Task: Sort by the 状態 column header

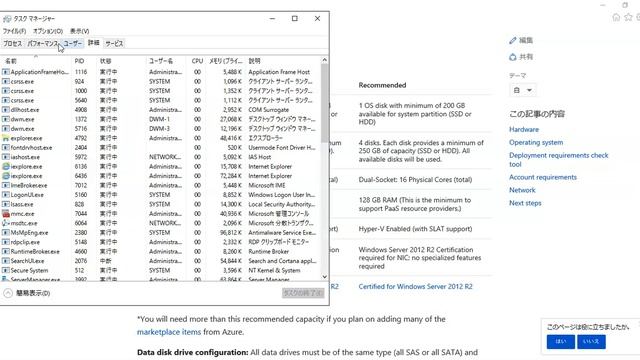Action: 121,61
